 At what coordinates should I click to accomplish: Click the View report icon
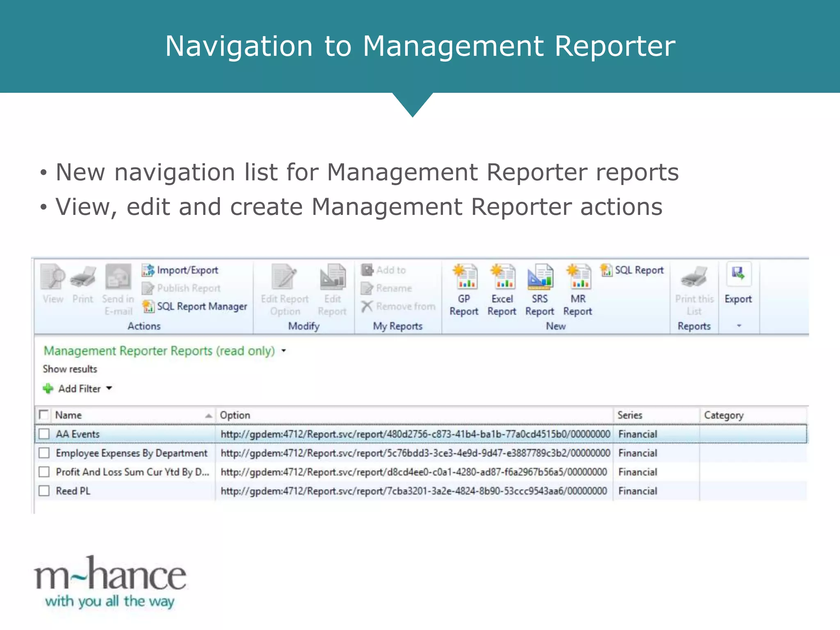53,277
